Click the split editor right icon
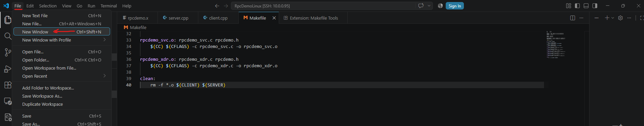This screenshot has width=644, height=126. coord(573,18)
